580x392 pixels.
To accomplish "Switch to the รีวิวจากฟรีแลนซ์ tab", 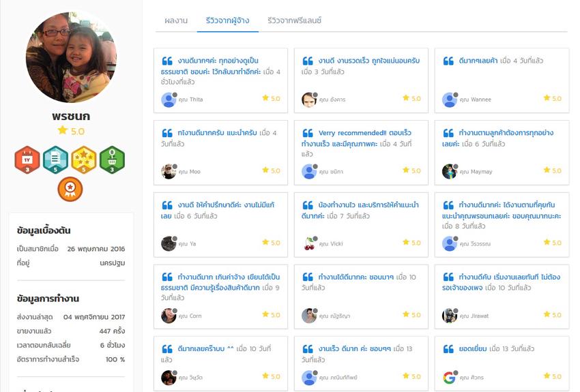I will point(295,20).
